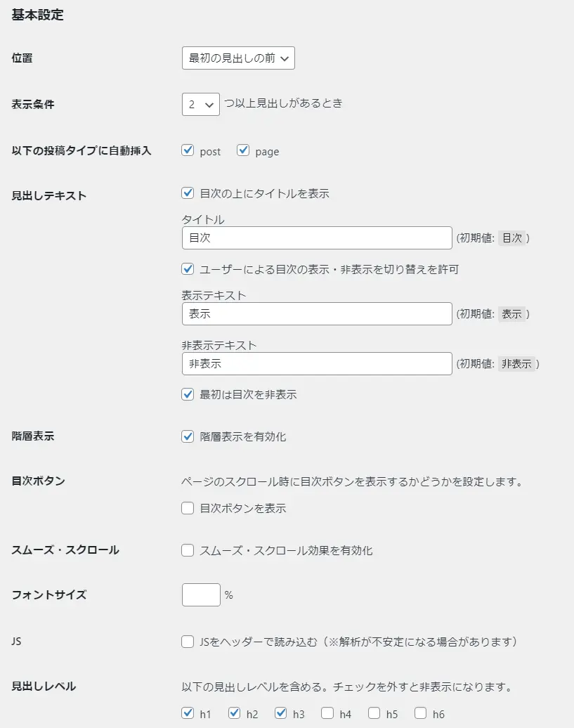Toggle ユーザーによる目次の表示・非表示 checkbox
Screen dimensions: 574x728
point(188,268)
